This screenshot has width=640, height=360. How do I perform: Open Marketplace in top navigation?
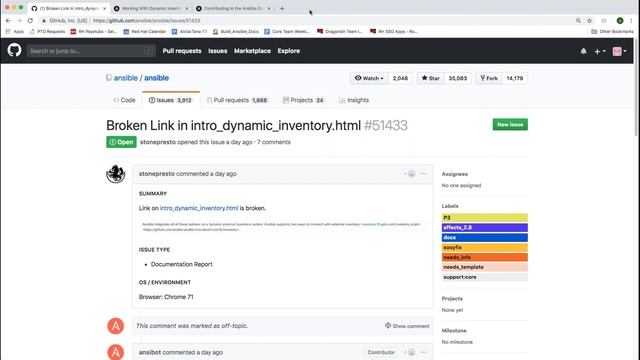pos(252,51)
